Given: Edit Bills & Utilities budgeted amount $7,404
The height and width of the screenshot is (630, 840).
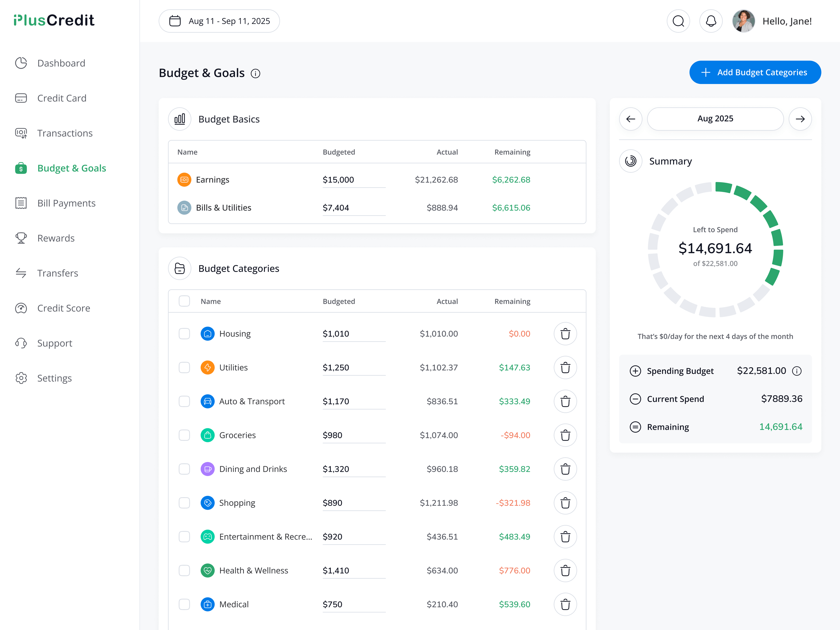Looking at the screenshot, I should pos(354,208).
